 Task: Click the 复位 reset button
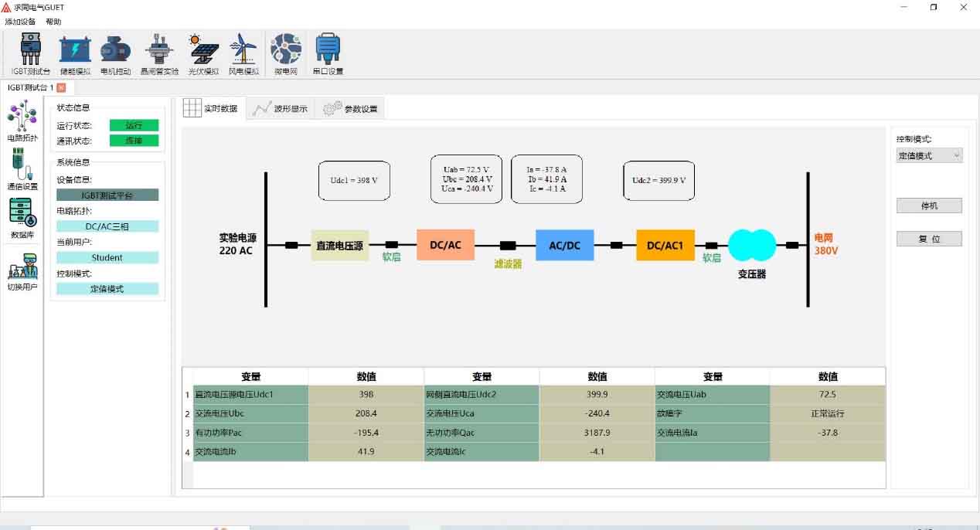click(929, 239)
